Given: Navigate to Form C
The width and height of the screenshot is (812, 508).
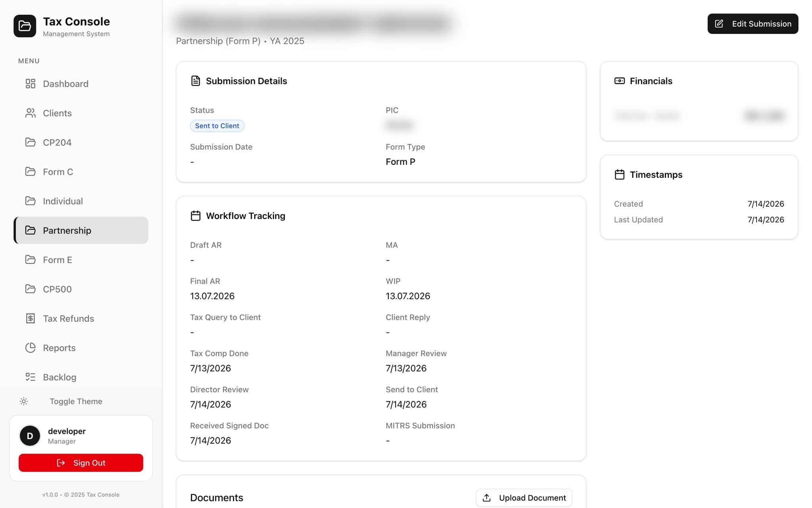Looking at the screenshot, I should tap(81, 172).
